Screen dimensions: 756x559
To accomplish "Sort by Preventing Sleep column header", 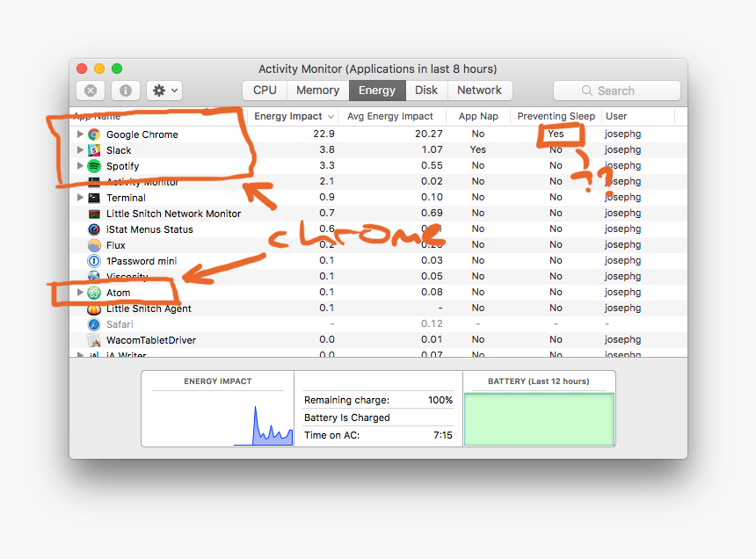I will point(556,116).
